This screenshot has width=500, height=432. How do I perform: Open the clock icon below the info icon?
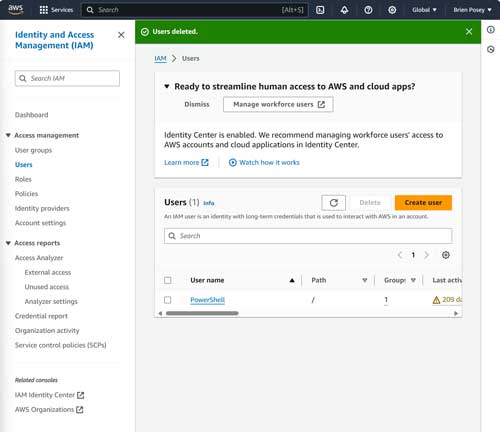click(x=491, y=49)
